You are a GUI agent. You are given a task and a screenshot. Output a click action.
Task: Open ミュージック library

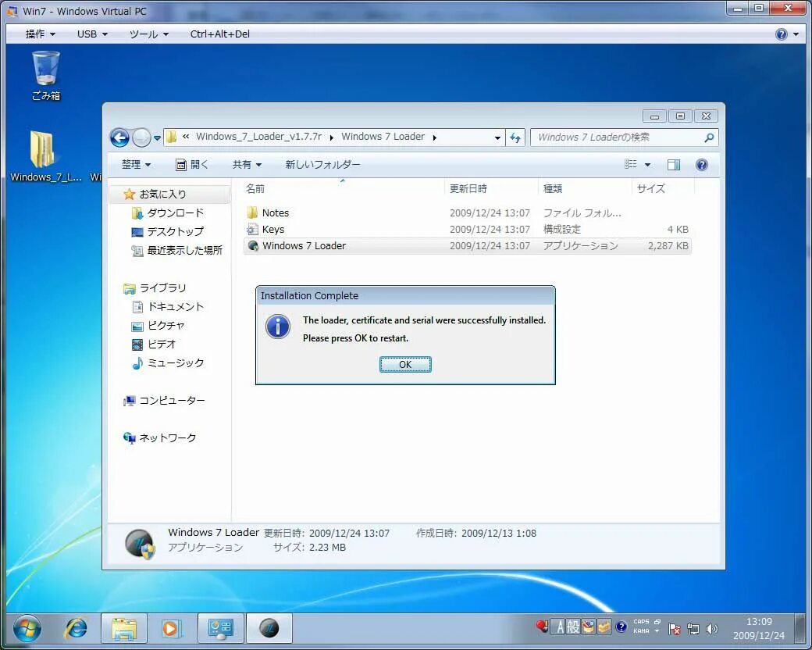(169, 362)
